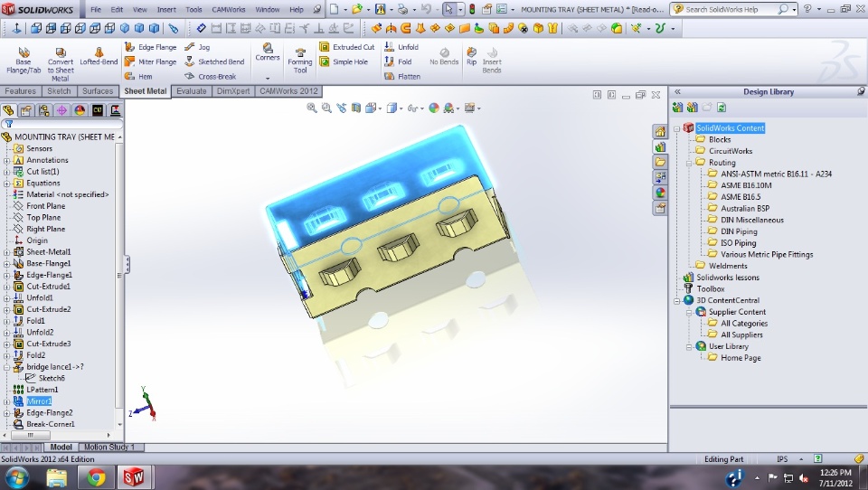Activate the Edge Flange command

[x=151, y=47]
